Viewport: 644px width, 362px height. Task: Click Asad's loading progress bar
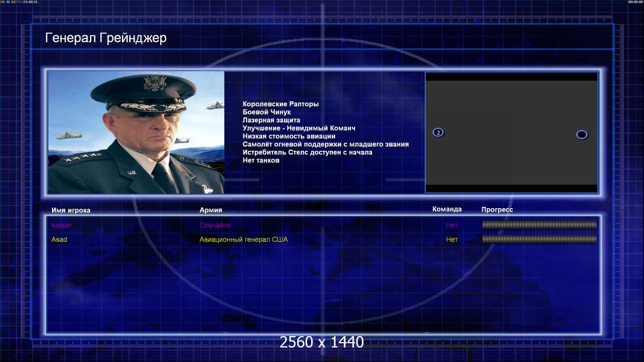tap(539, 239)
